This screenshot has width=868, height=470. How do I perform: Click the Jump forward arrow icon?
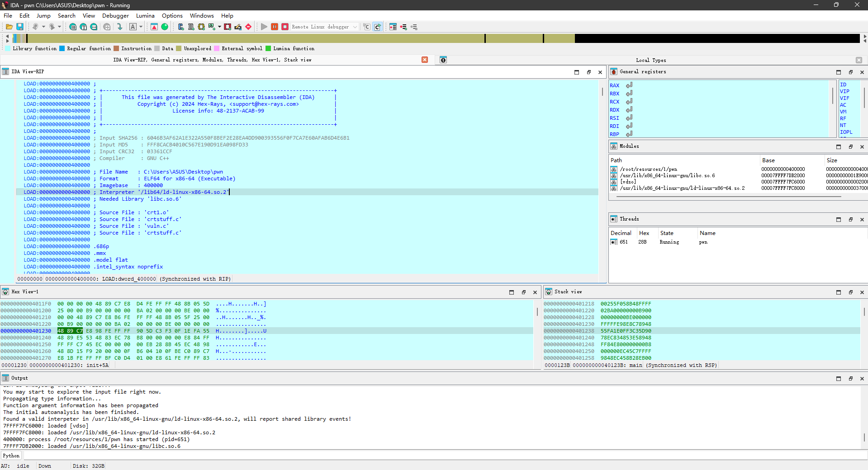52,27
